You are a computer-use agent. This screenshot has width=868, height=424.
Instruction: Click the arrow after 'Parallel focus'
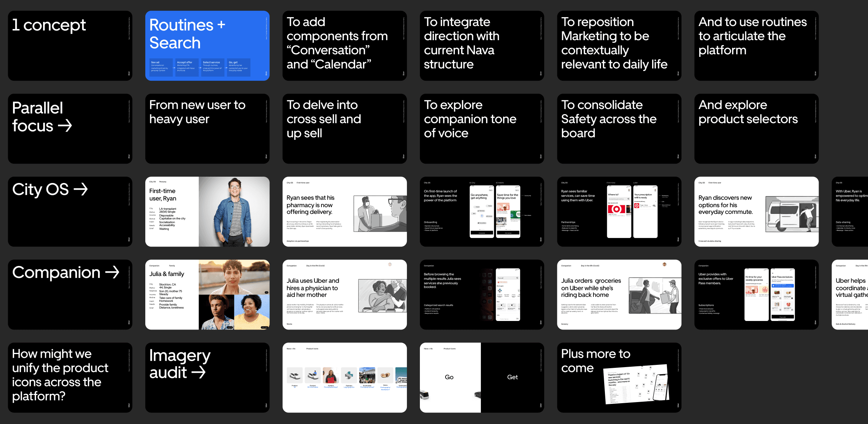65,126
